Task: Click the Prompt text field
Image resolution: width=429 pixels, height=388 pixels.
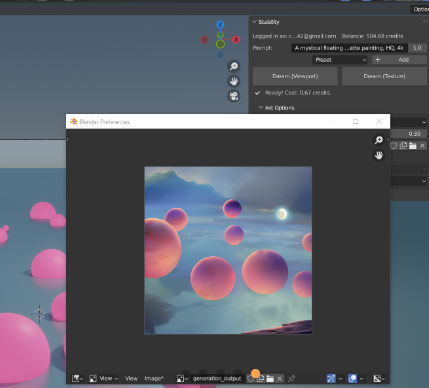Action: point(349,48)
